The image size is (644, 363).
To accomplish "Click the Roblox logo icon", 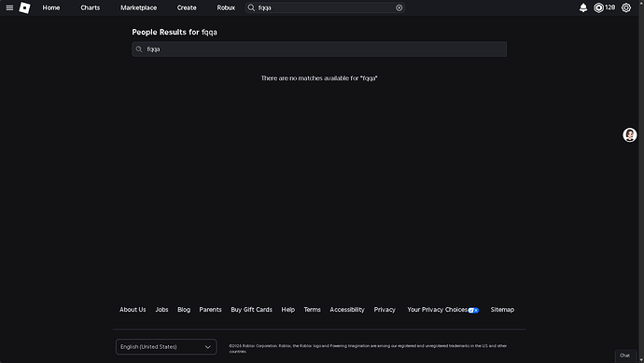I will point(24,7).
